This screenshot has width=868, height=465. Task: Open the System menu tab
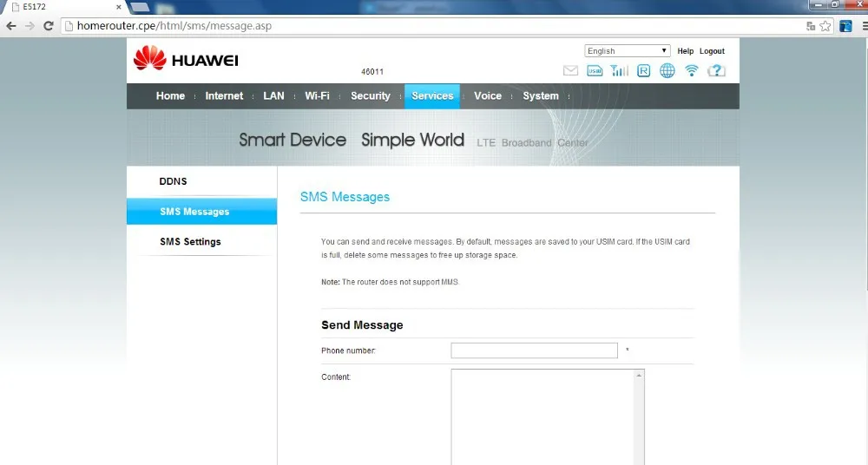coord(541,95)
